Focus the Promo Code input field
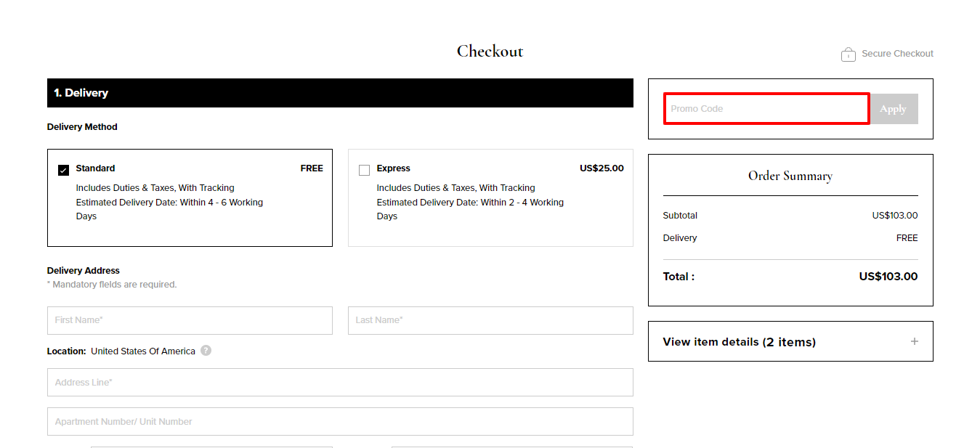The width and height of the screenshot is (980, 448). click(766, 109)
